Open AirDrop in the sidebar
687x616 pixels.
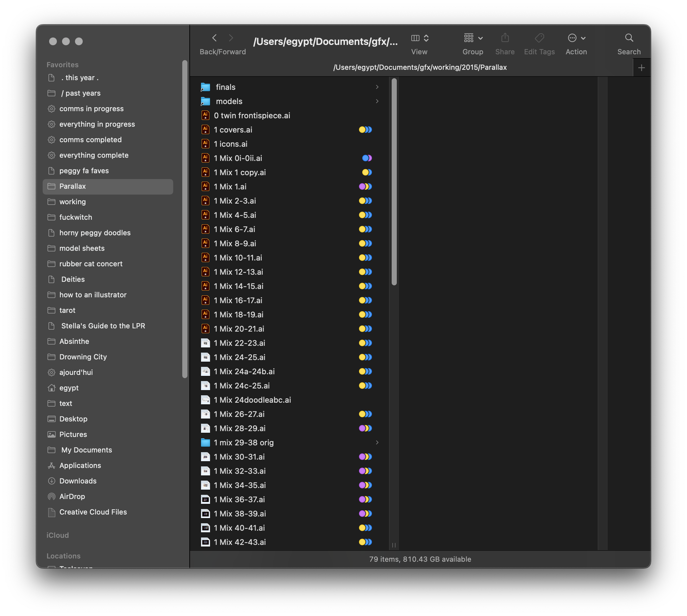click(72, 496)
